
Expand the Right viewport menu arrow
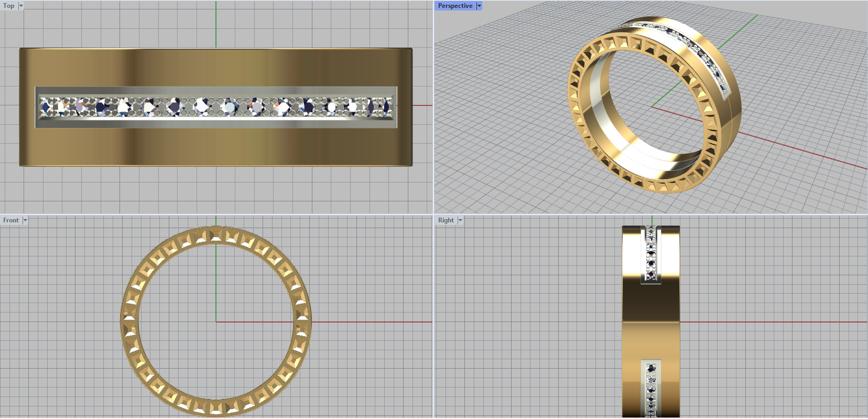coord(460,220)
